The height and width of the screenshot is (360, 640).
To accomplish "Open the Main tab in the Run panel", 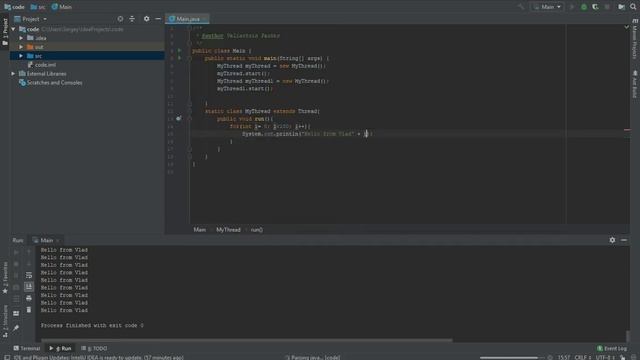I will 46,240.
